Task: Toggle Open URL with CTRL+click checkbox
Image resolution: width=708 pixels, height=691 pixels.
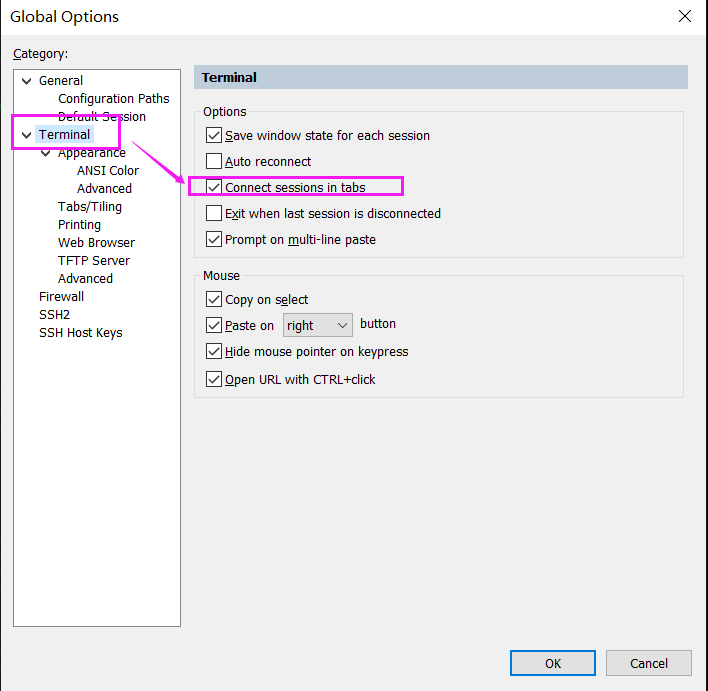Action: (214, 379)
